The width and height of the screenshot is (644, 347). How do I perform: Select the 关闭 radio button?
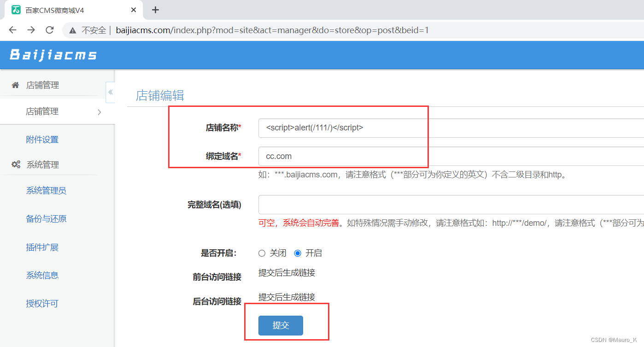pos(262,253)
